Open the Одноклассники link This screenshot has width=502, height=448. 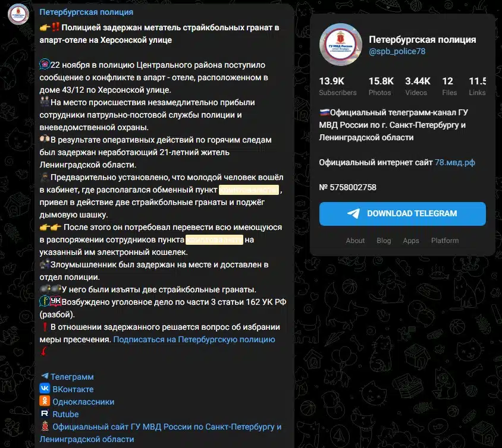pyautogui.click(x=83, y=402)
